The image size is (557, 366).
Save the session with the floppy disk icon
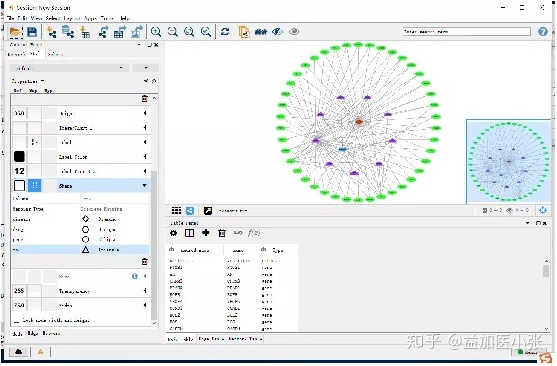[32, 32]
